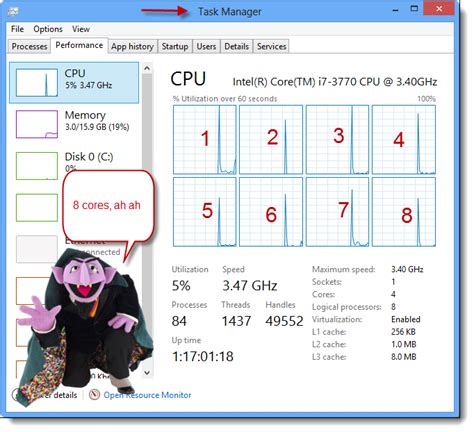Open the File menu
Image resolution: width=474 pixels, height=432 pixels.
tap(17, 29)
